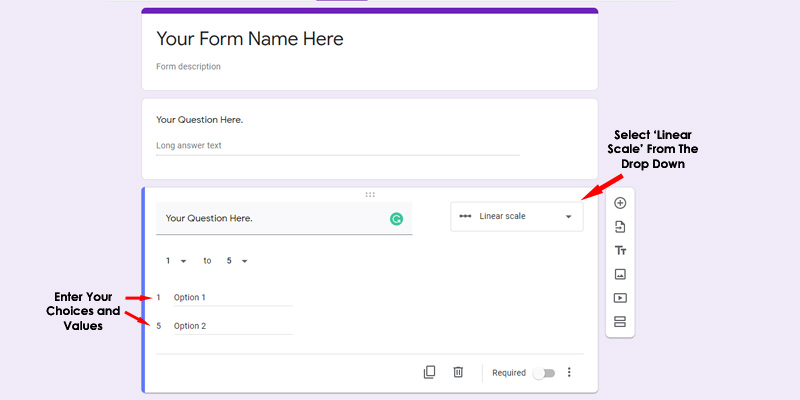Screen dimensions: 800x400
Task: Grab the drag handle dots atop the question card
Action: click(370, 194)
